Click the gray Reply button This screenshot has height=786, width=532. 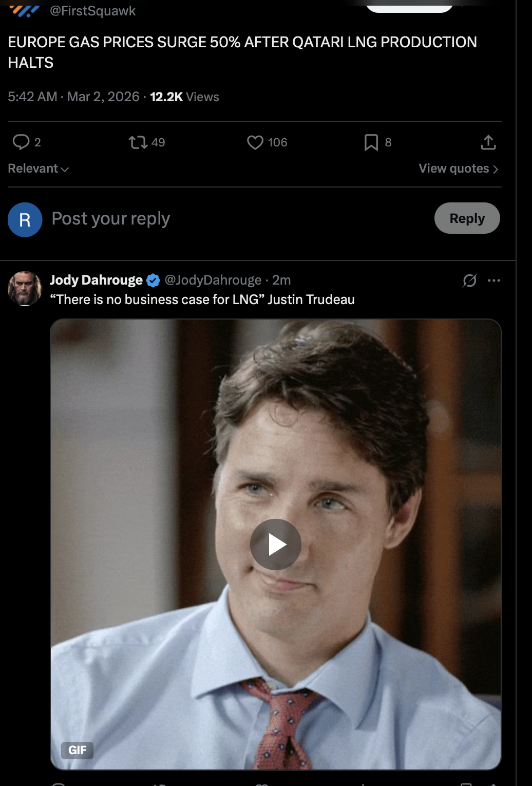[x=467, y=218]
